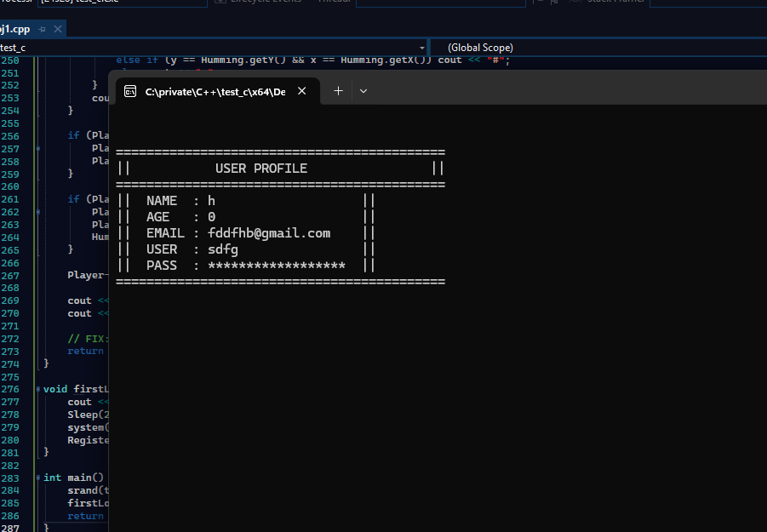The width and height of the screenshot is (767, 532).
Task: Click the int main() code text
Action: click(73, 478)
